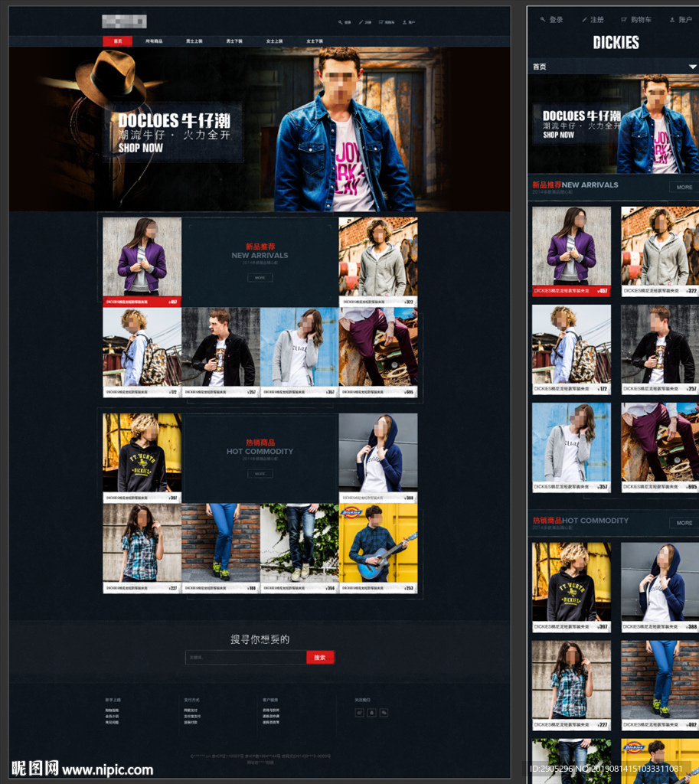The height and width of the screenshot is (784, 699).
Task: Tap navy hooded woman product, mobile layout
Action: [x=660, y=587]
